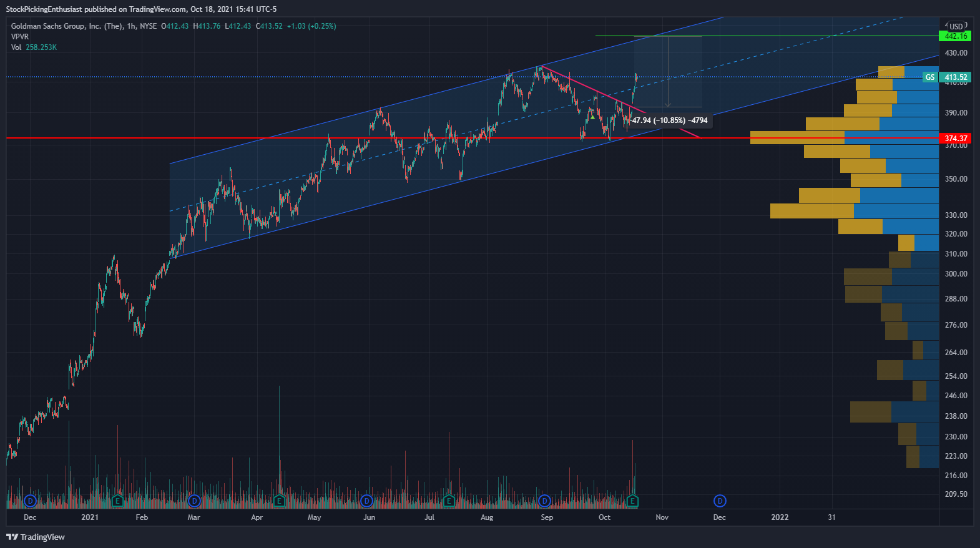Click the dividend D marker above Sep label
The width and height of the screenshot is (980, 548).
pos(544,501)
